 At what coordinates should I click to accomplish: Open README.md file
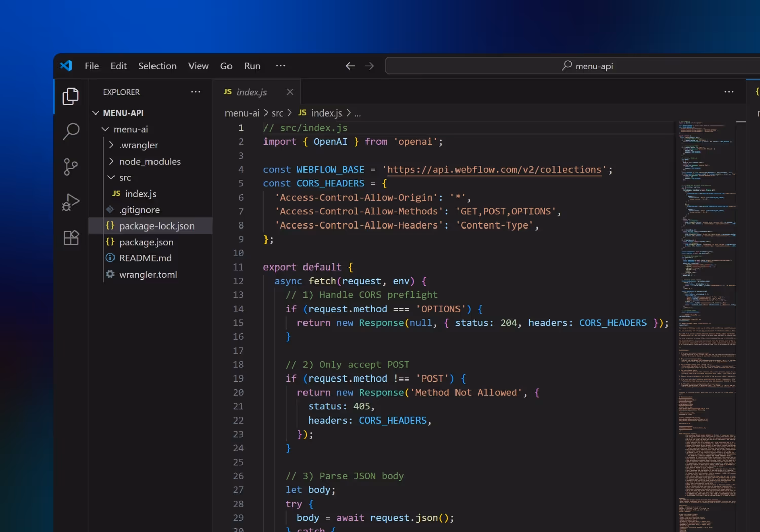(145, 258)
